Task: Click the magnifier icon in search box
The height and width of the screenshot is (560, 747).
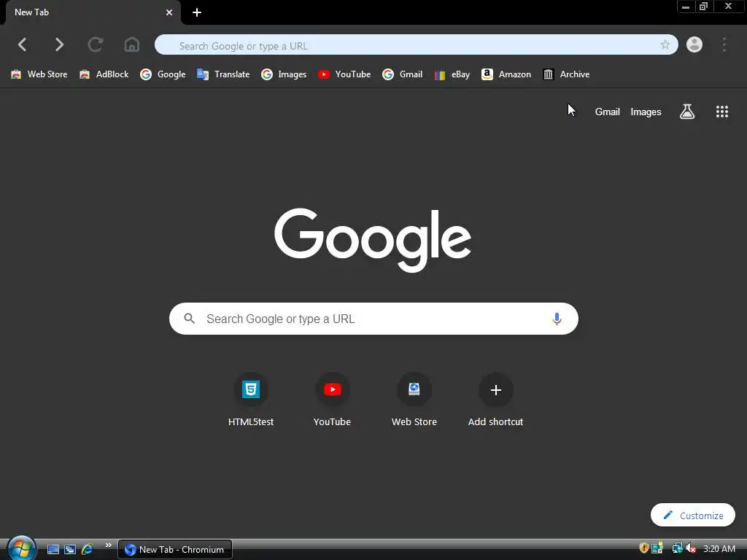Action: 189,319
